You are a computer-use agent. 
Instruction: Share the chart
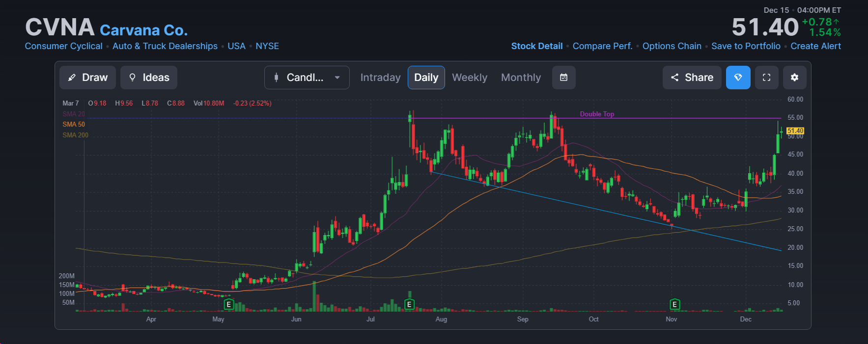pos(692,78)
